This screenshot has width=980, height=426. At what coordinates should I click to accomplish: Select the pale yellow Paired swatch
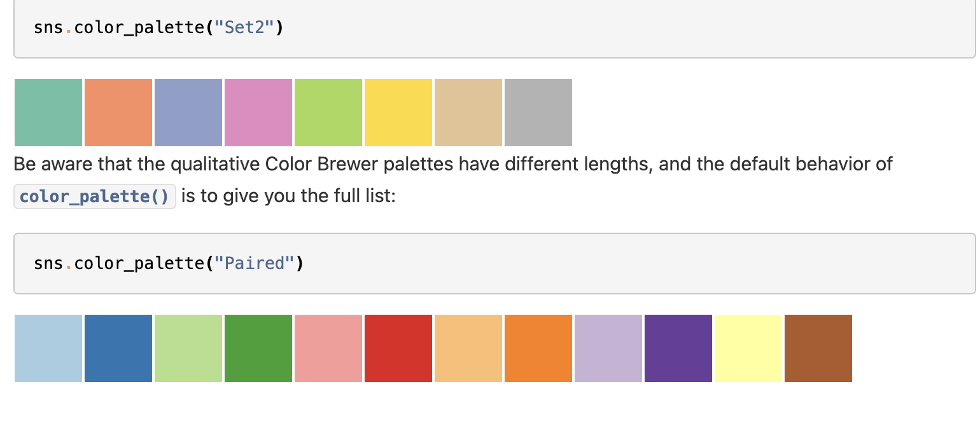[x=748, y=348]
